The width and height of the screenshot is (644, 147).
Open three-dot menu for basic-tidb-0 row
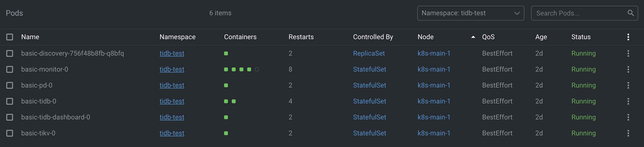[x=628, y=101]
